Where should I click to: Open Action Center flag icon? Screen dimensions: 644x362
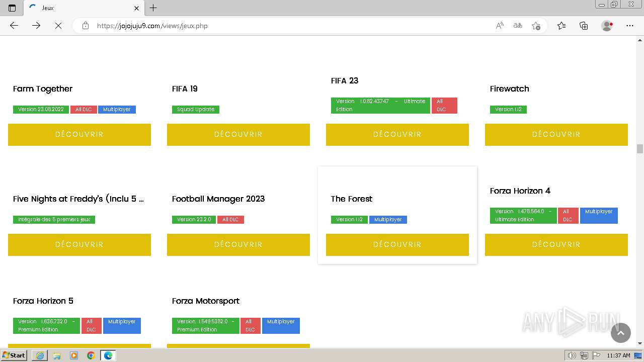point(596,355)
